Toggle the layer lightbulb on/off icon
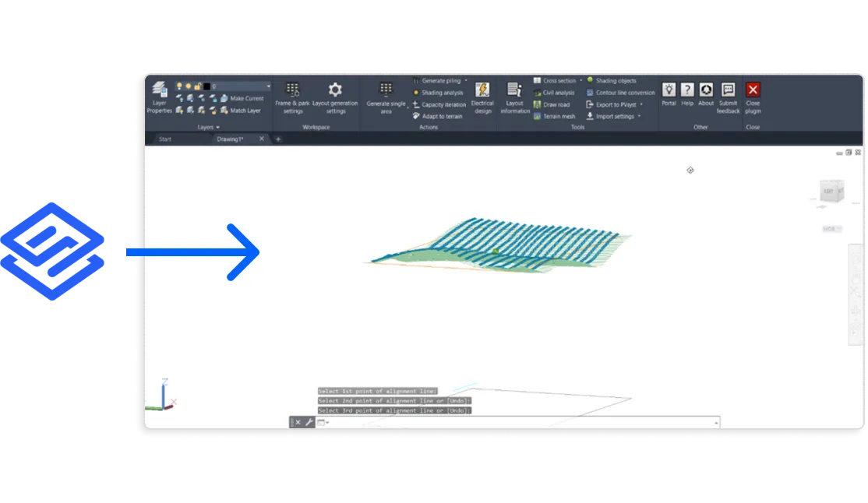 tap(178, 86)
